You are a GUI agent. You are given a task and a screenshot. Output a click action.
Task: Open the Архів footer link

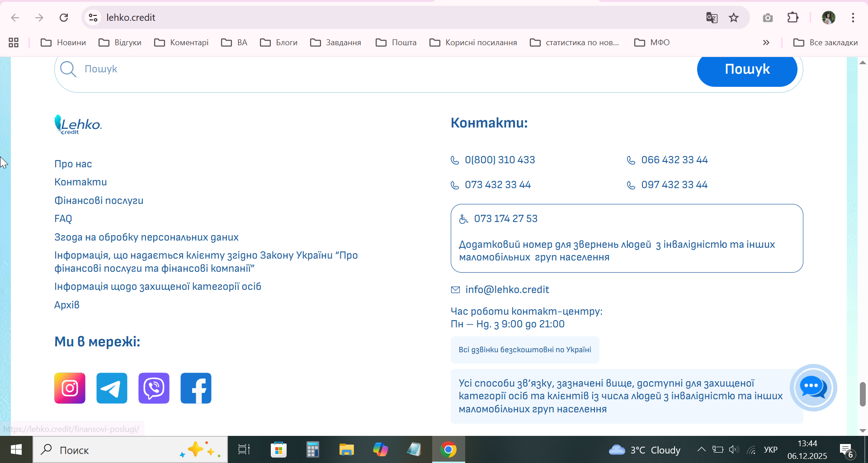(x=67, y=305)
